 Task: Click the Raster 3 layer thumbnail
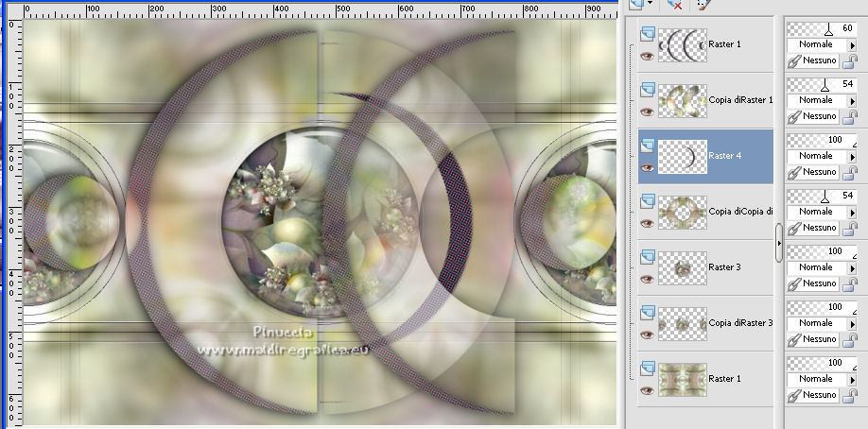[683, 268]
